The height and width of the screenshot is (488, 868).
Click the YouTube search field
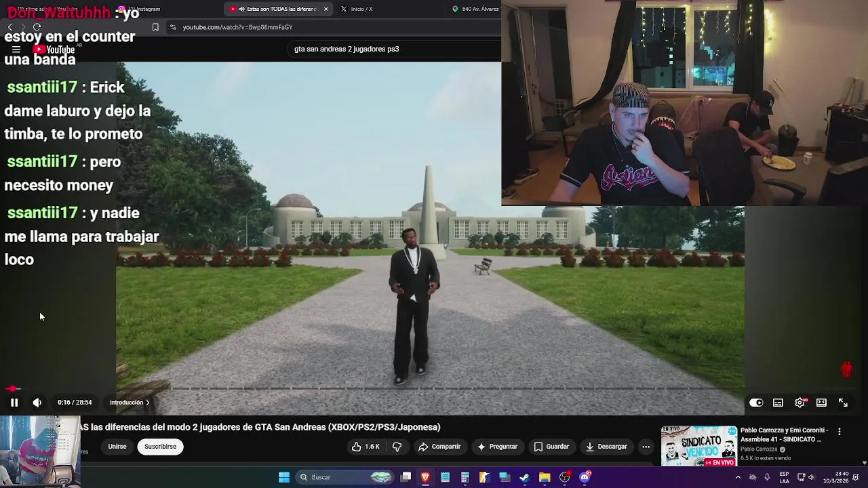pos(393,49)
